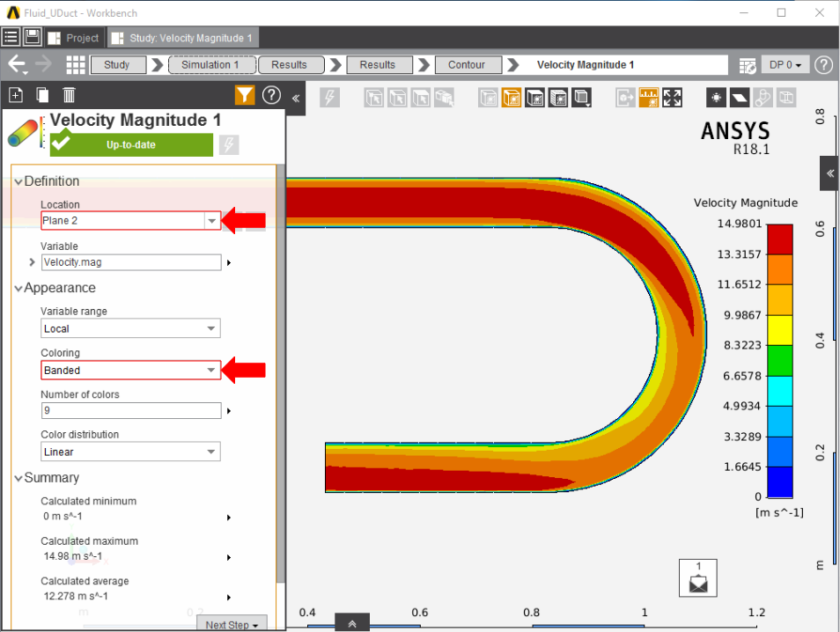Image resolution: width=840 pixels, height=632 pixels.
Task: Open the DP 0 design point dropdown
Action: [785, 65]
